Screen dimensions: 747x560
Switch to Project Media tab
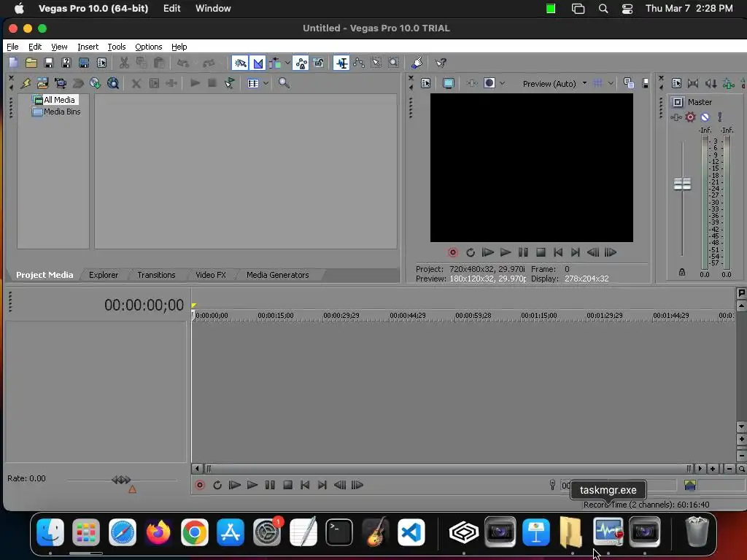44,275
